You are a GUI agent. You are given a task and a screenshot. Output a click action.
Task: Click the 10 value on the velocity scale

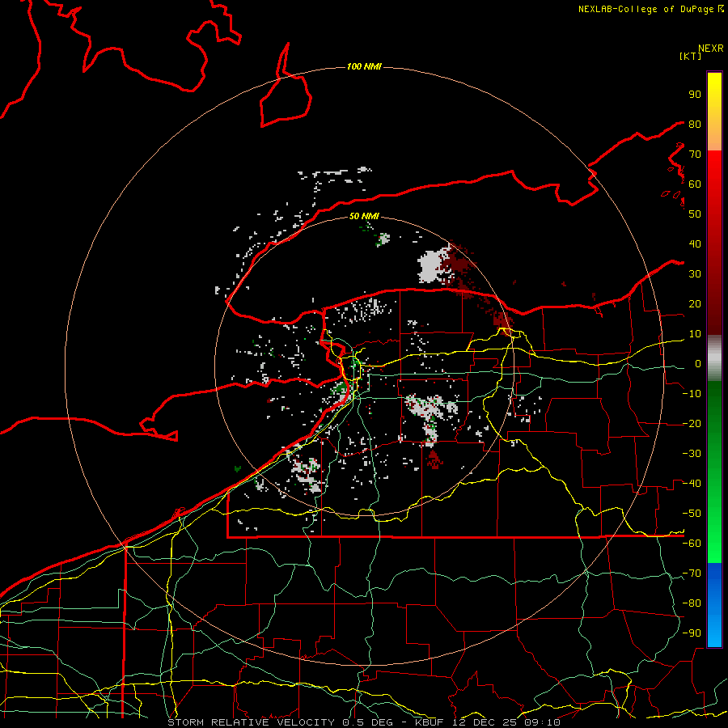coord(695,334)
